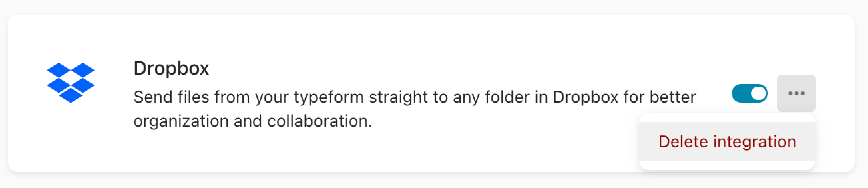Image resolution: width=868 pixels, height=188 pixels.
Task: Click the word Dropbox in the heading
Action: click(x=171, y=68)
